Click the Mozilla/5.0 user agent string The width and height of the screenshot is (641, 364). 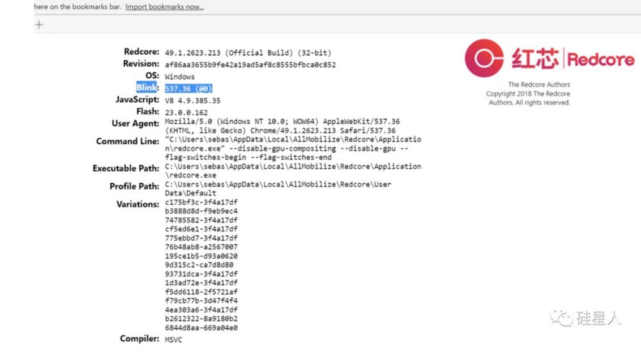[x=283, y=126]
